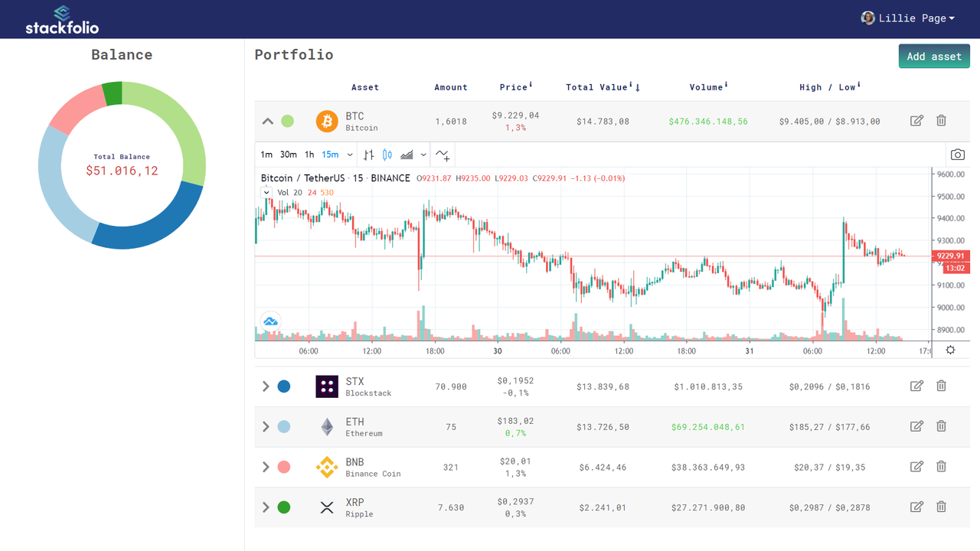
Task: Switch chart to area style
Action: (407, 155)
